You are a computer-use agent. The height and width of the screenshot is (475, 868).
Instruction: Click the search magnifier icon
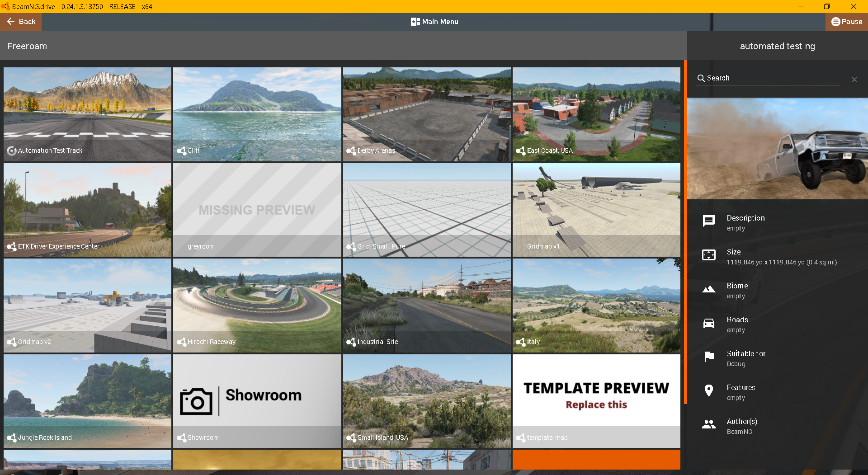pos(701,78)
